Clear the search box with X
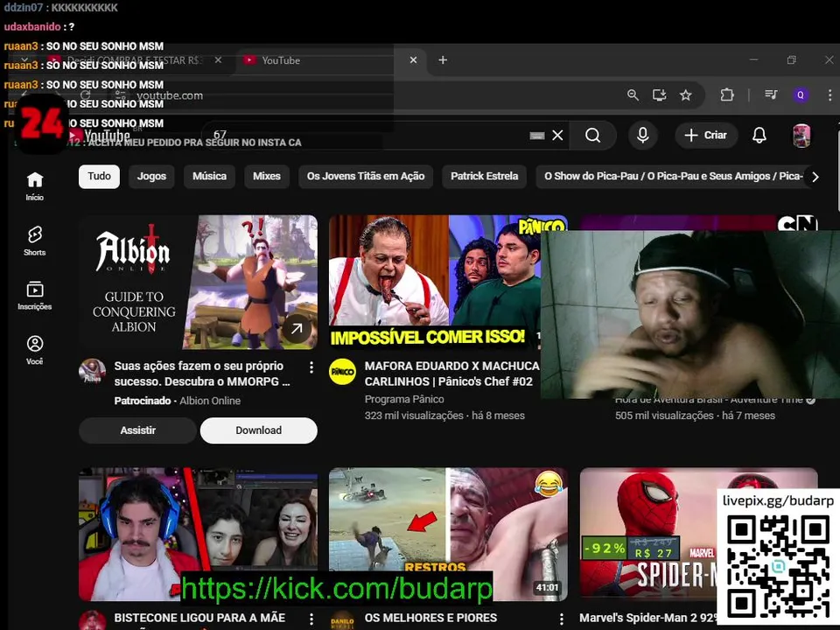Viewport: 840px width, 630px height. point(557,136)
